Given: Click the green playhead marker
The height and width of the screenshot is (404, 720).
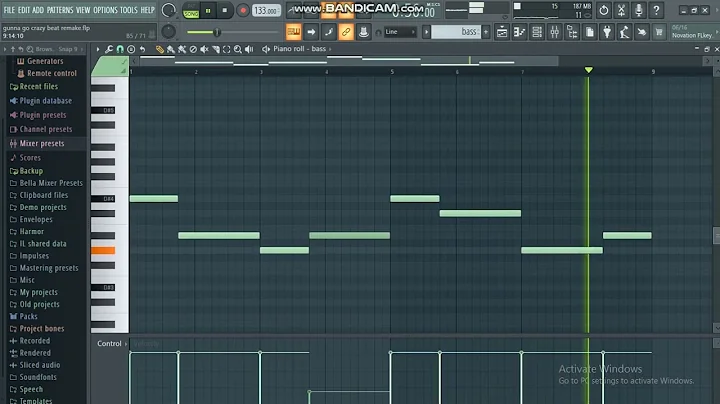Looking at the screenshot, I should pyautogui.click(x=588, y=70).
